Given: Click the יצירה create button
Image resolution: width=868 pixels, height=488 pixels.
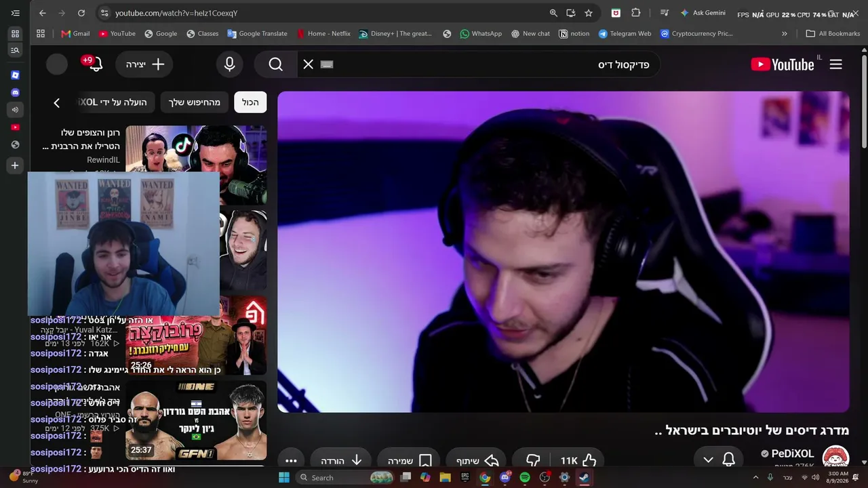Looking at the screenshot, I should point(144,64).
